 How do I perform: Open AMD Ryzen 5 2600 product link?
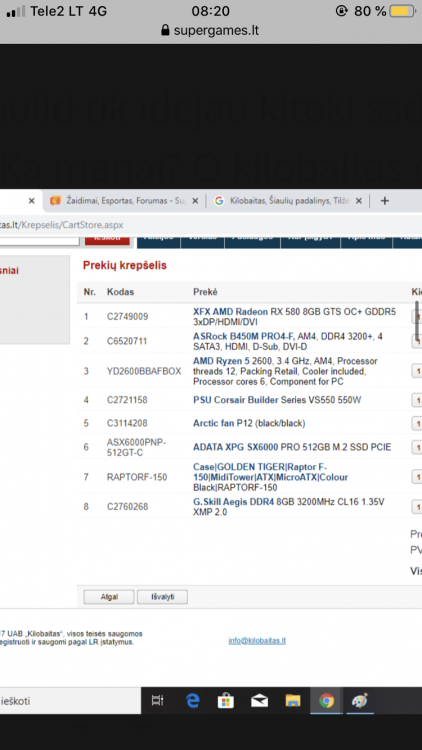tap(285, 371)
